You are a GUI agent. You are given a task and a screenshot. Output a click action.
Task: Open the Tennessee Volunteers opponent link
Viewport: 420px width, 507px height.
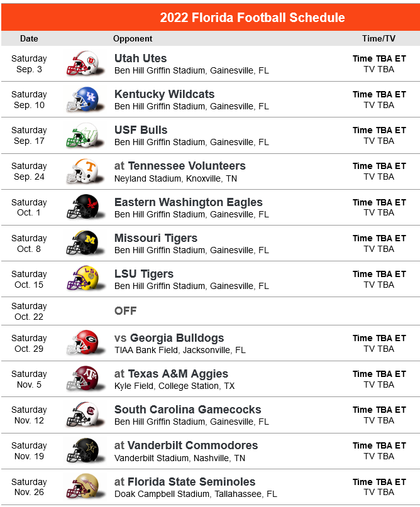[187, 166]
